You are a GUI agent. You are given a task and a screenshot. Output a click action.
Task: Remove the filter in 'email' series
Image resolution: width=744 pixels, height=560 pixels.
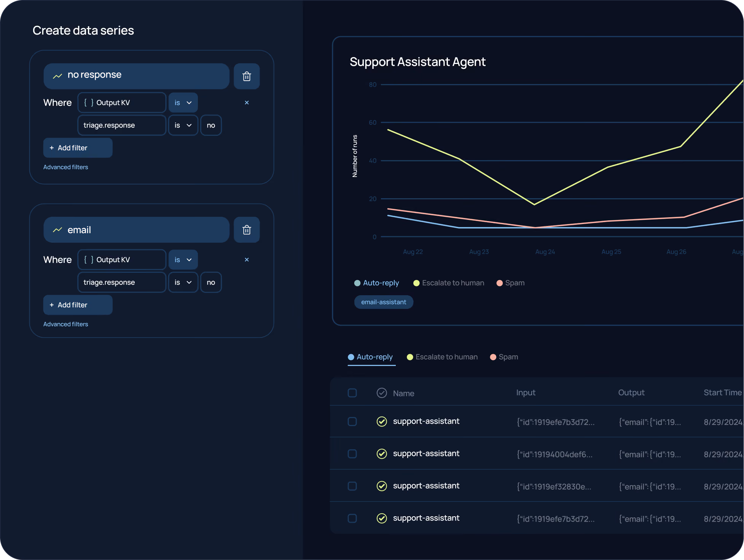(247, 260)
